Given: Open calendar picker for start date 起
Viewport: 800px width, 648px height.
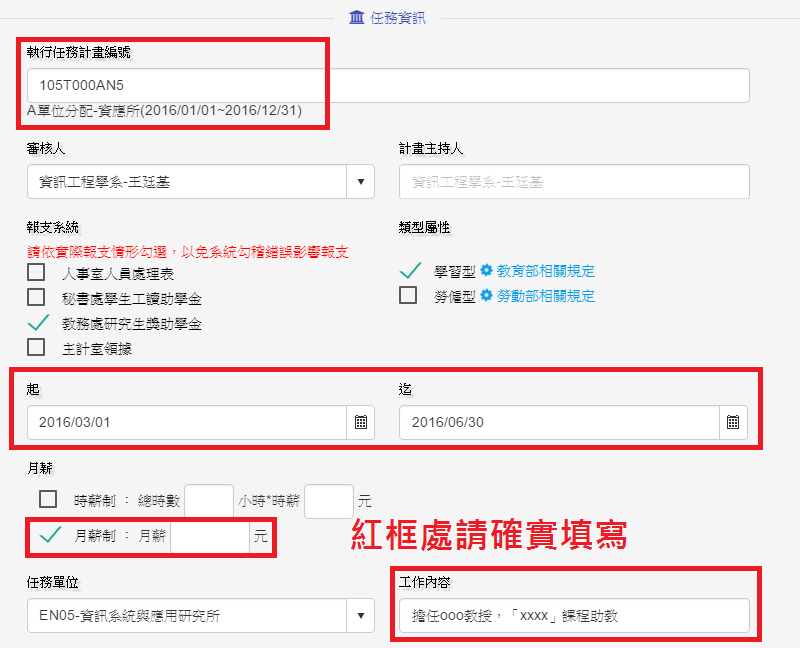Looking at the screenshot, I should coord(361,422).
